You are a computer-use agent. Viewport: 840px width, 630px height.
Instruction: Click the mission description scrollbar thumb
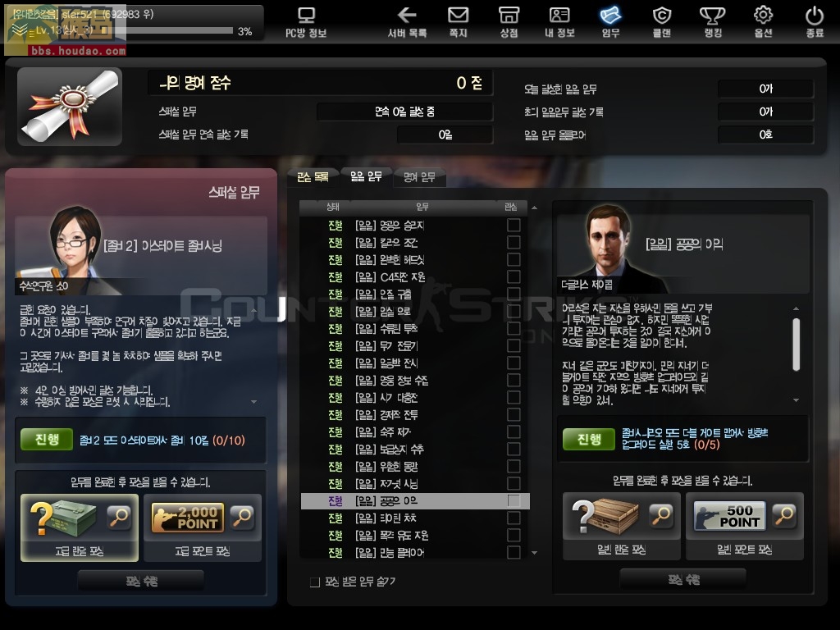click(x=796, y=345)
